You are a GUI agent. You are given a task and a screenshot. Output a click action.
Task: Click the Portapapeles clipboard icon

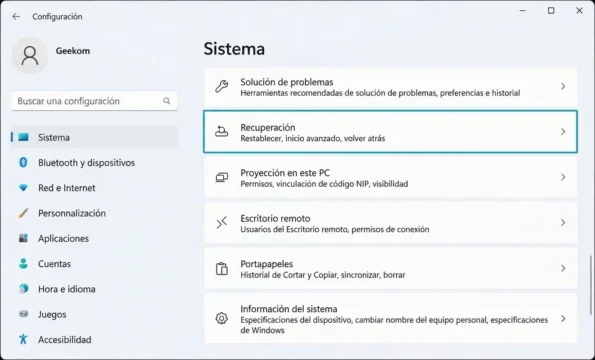click(x=222, y=268)
